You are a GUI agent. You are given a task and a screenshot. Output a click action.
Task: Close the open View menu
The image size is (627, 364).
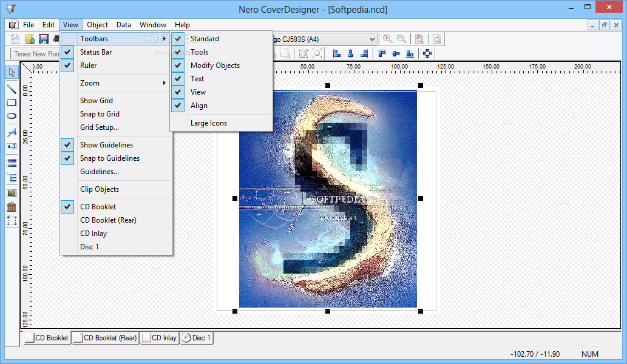click(x=70, y=25)
